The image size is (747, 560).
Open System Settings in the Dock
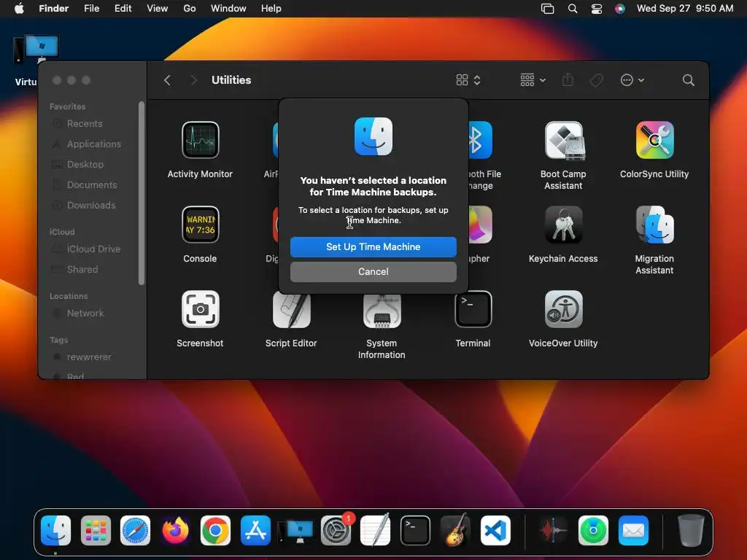[x=336, y=531]
